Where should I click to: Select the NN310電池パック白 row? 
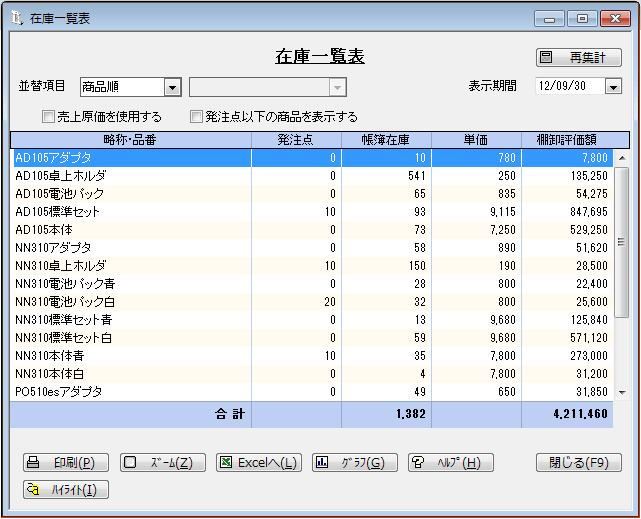(x=313, y=302)
